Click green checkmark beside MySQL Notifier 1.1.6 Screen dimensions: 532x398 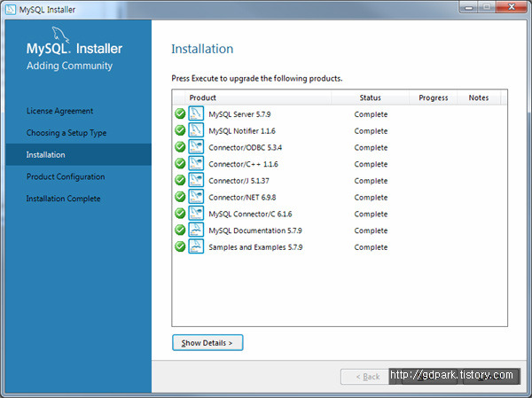[180, 130]
